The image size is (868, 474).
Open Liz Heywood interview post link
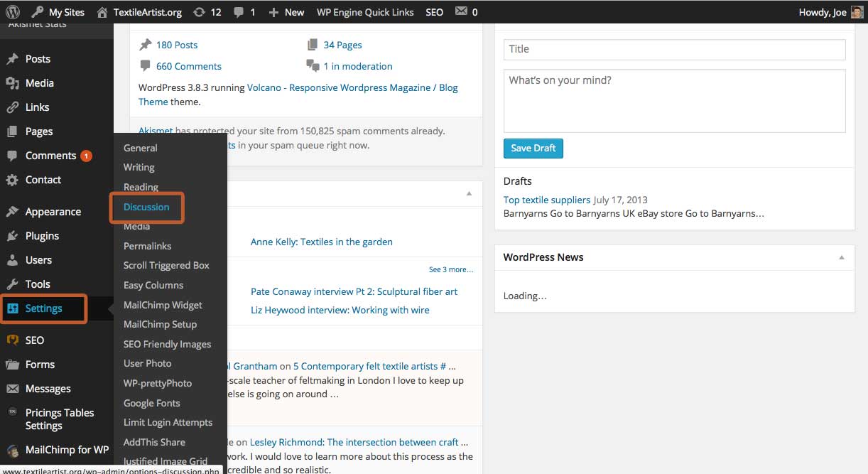click(x=340, y=310)
